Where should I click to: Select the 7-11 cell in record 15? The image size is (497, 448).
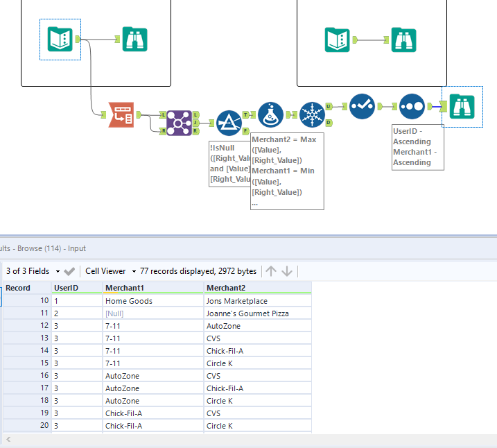tap(153, 363)
